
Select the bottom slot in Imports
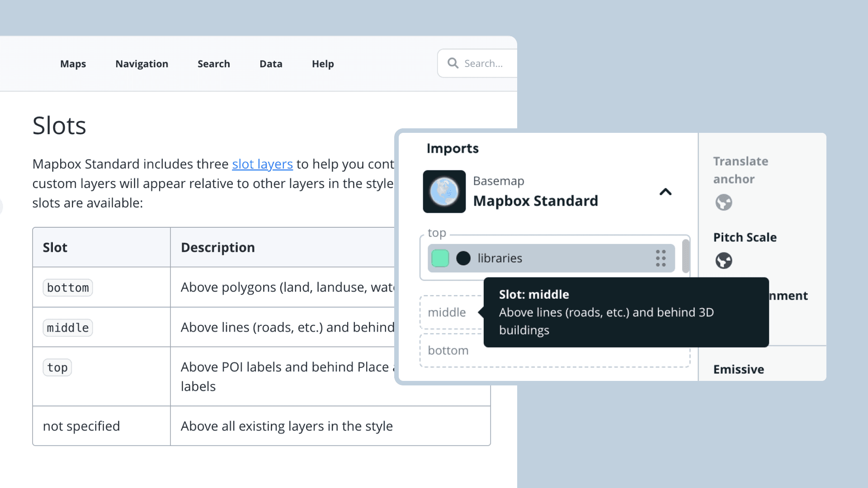(x=555, y=350)
